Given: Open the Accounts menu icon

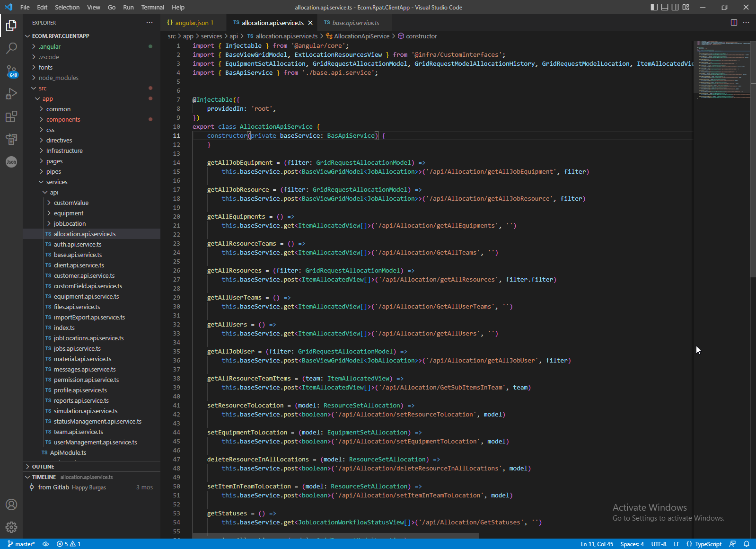Looking at the screenshot, I should point(11,505).
